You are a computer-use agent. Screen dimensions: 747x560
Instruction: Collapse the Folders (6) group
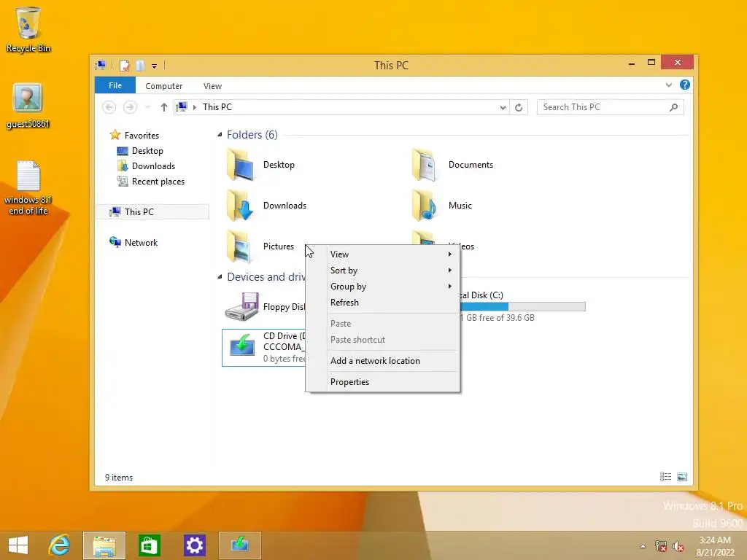click(x=220, y=135)
